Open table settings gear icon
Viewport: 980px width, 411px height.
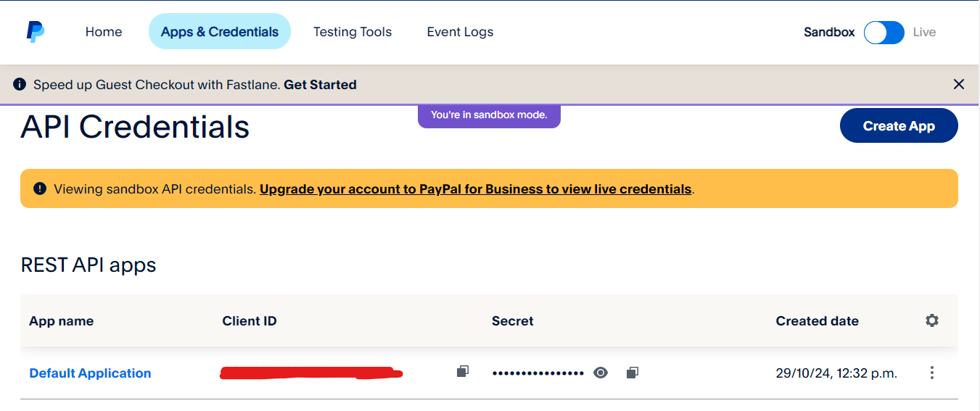pos(932,320)
